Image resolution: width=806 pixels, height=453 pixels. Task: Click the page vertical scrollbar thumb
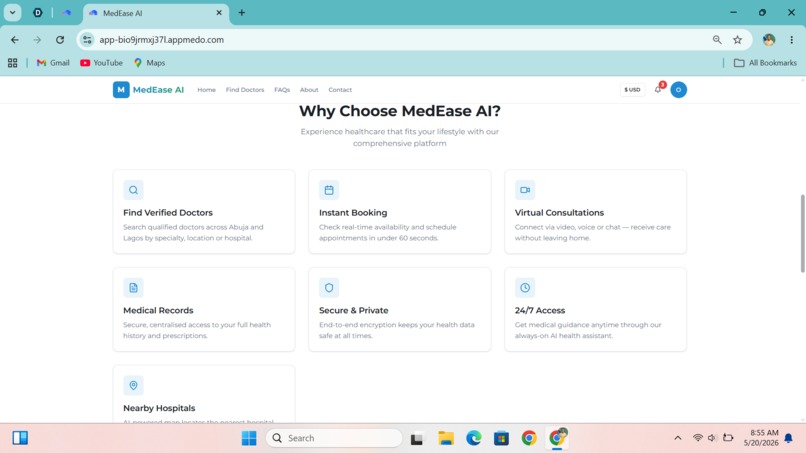[802, 233]
